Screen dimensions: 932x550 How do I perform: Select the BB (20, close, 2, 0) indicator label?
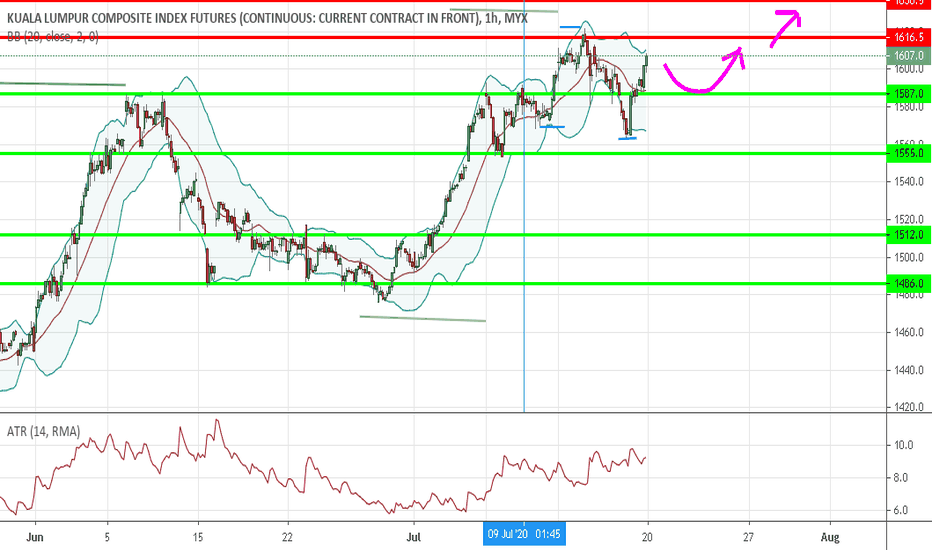coord(53,37)
